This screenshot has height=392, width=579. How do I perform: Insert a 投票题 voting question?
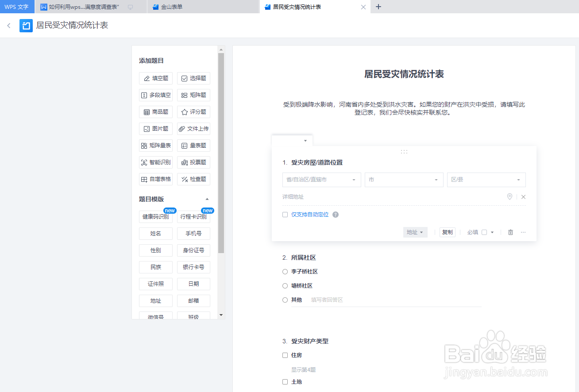click(x=193, y=162)
